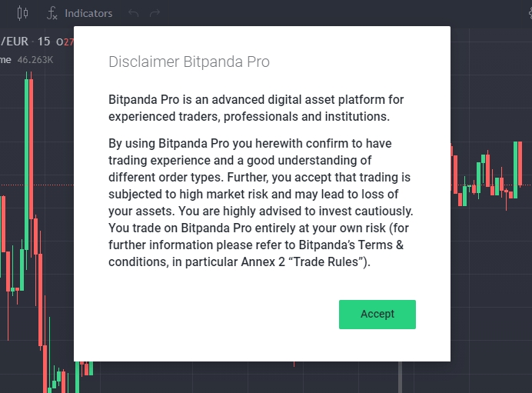This screenshot has width=532, height=393.
Task: Click the red open price value O27
Action: (65, 42)
